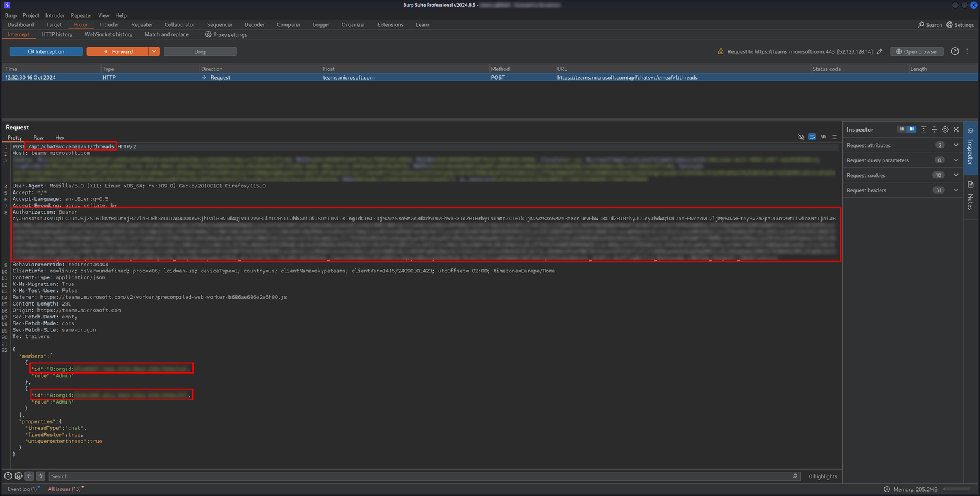Go to previous search match arrow
The height and width of the screenshot is (496, 980).
(x=29, y=476)
